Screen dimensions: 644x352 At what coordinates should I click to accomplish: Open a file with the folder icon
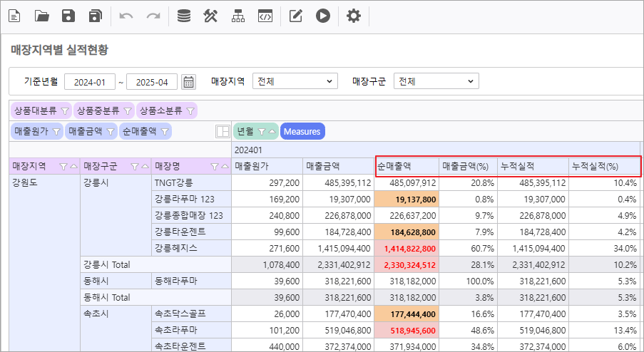(x=42, y=16)
